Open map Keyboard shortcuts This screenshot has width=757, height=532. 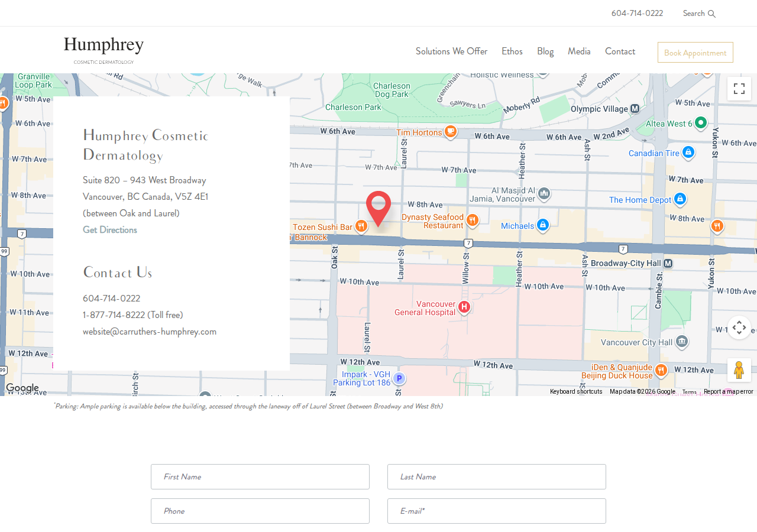click(x=576, y=391)
